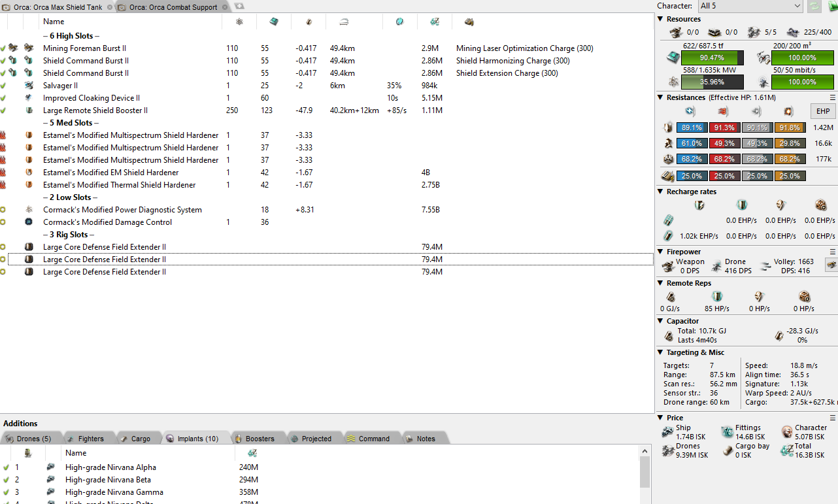Collapse the Recharge rates panel

point(660,192)
